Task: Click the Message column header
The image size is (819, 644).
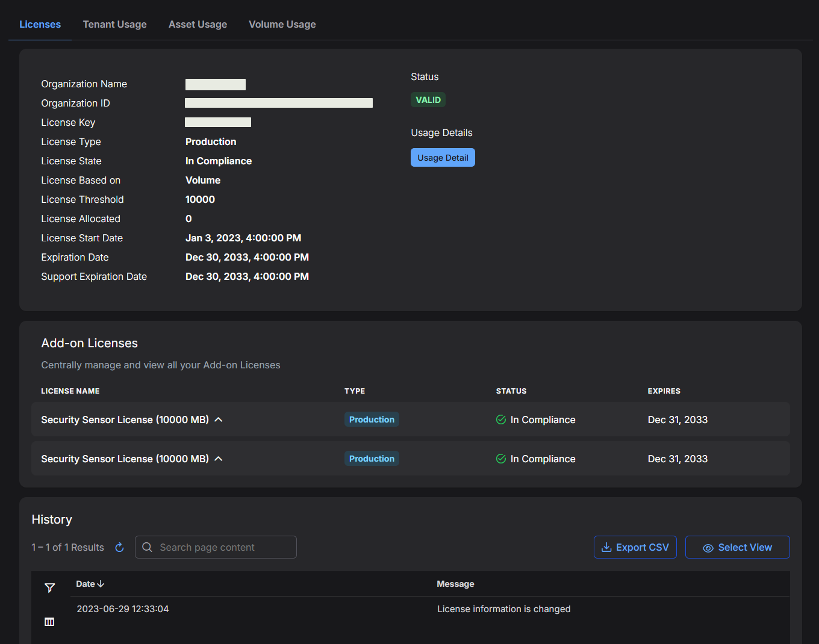Action: click(x=455, y=584)
